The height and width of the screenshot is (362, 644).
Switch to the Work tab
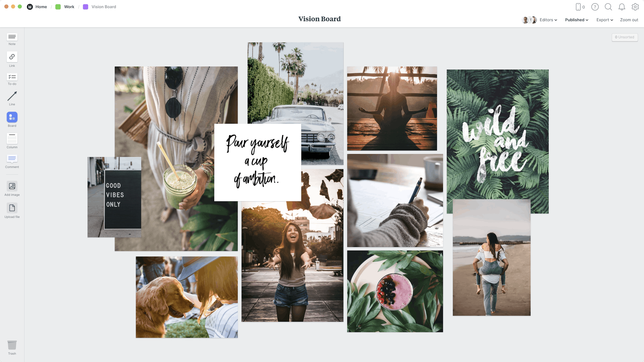click(69, 6)
